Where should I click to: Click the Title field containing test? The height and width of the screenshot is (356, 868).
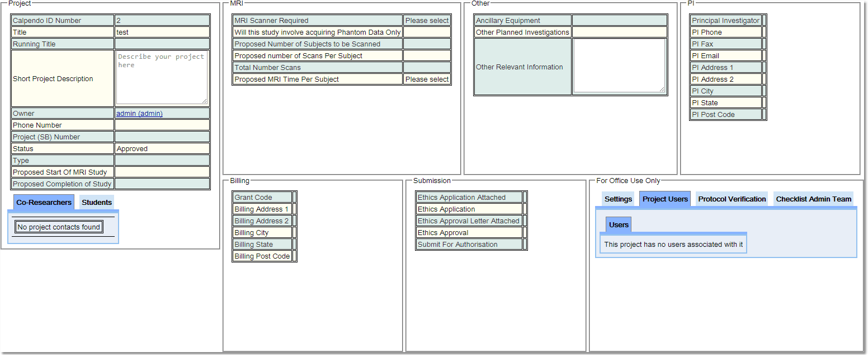(x=162, y=32)
